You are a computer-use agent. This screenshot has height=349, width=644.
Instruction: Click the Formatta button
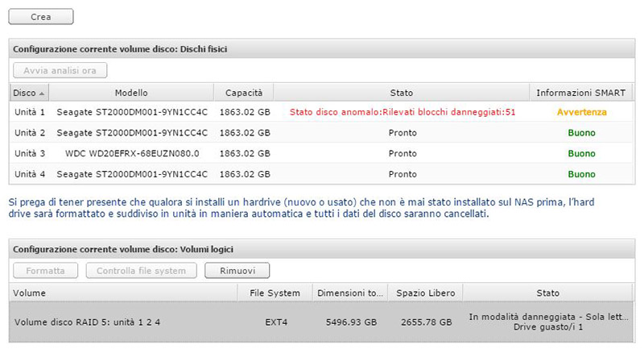[x=46, y=271]
